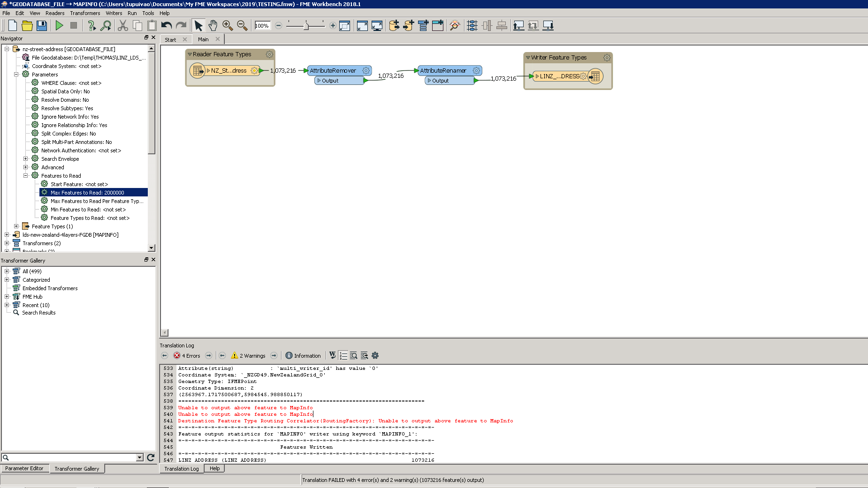
Task: Go to previous warning in Translation Log
Action: (222, 356)
